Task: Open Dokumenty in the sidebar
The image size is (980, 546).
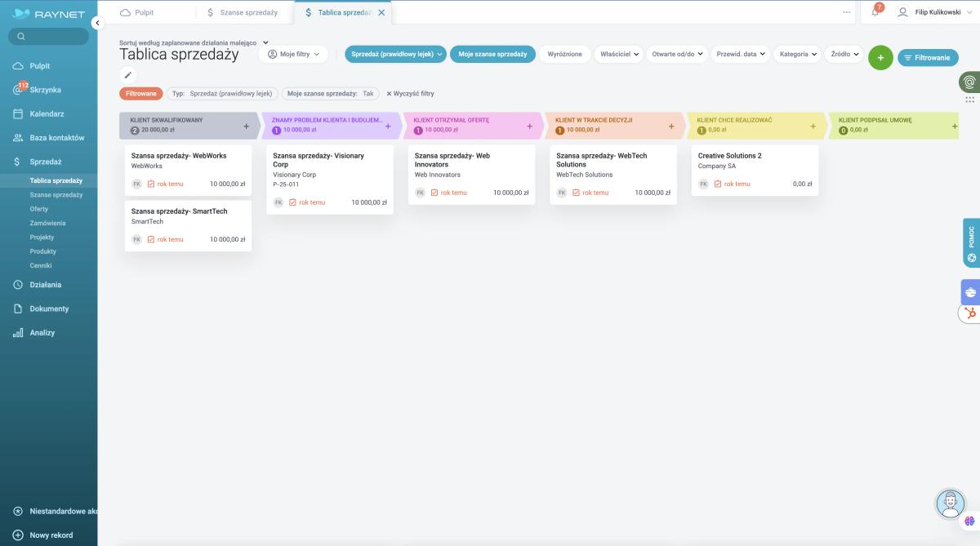Action: [x=48, y=309]
